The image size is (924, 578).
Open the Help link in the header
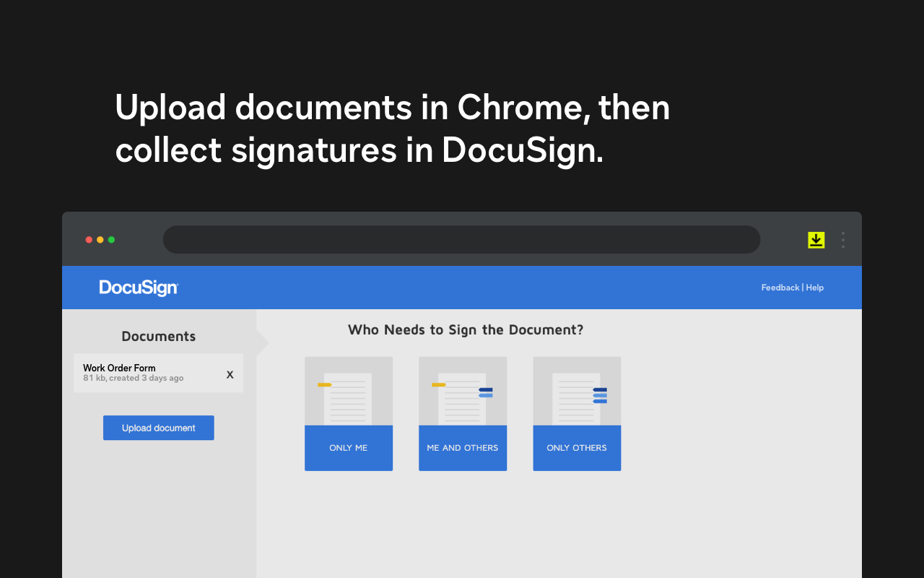pos(815,287)
